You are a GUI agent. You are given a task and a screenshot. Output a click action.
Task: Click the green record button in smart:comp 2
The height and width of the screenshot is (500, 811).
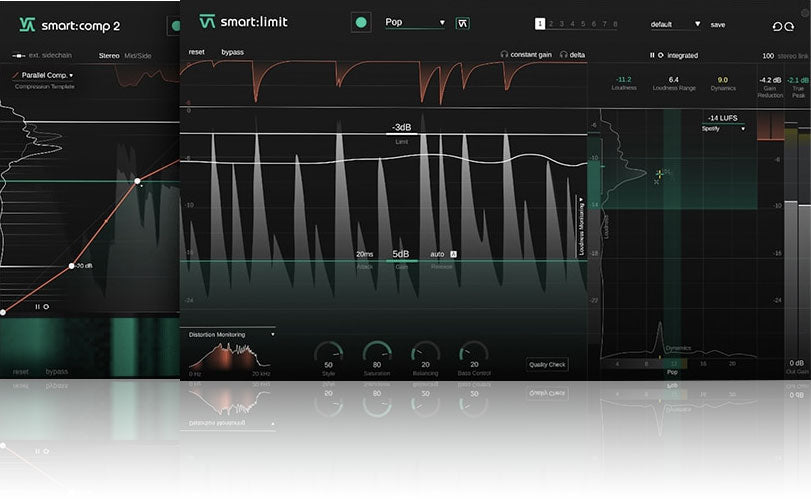(175, 25)
